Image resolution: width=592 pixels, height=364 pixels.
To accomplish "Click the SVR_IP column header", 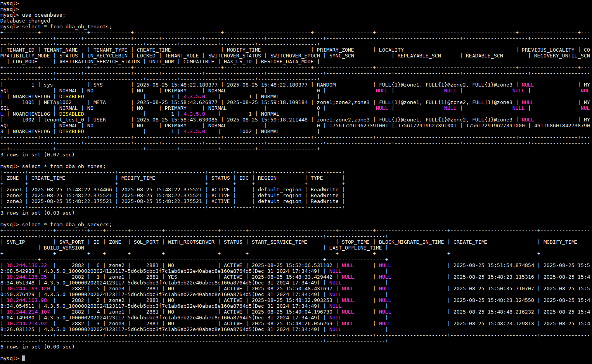I will [x=16, y=242].
